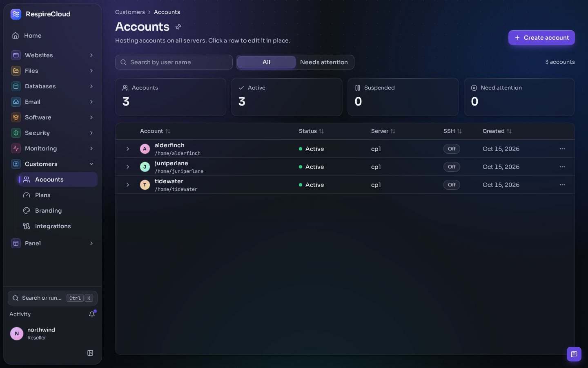Open the northwind Reseller profile

[x=53, y=334]
